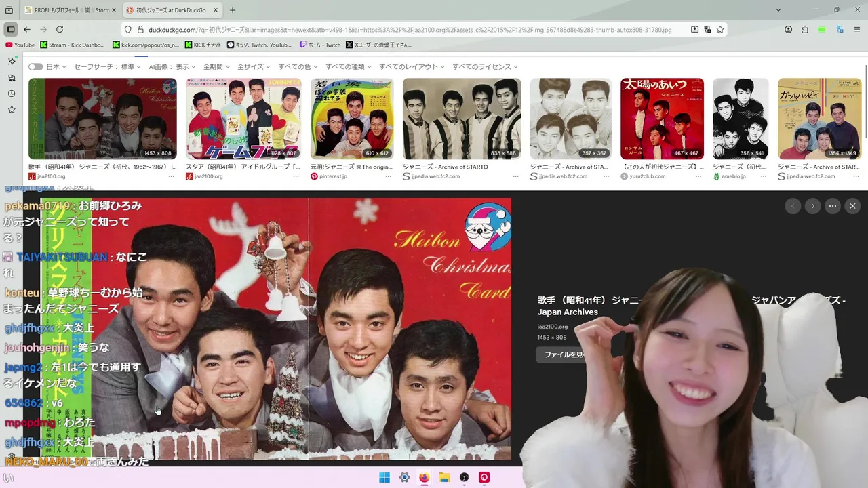Click the tracking protection shield icon
The height and width of the screenshot is (488, 868).
[127, 30]
